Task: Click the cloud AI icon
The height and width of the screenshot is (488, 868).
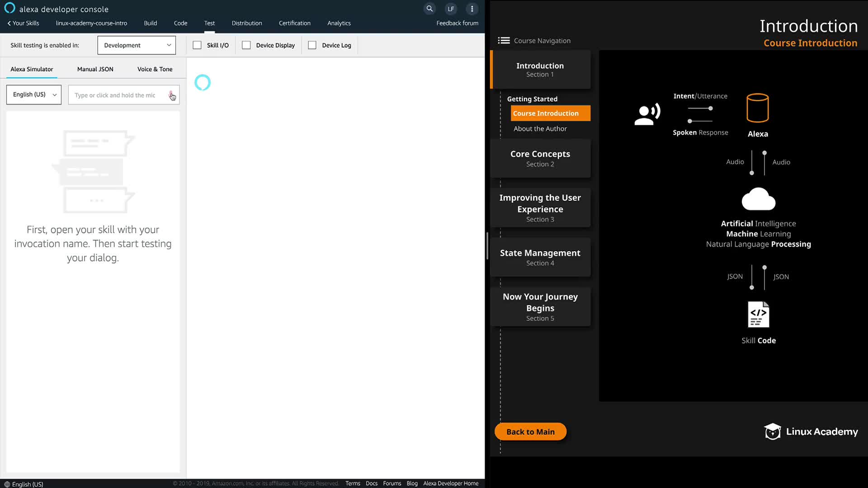Action: (759, 199)
